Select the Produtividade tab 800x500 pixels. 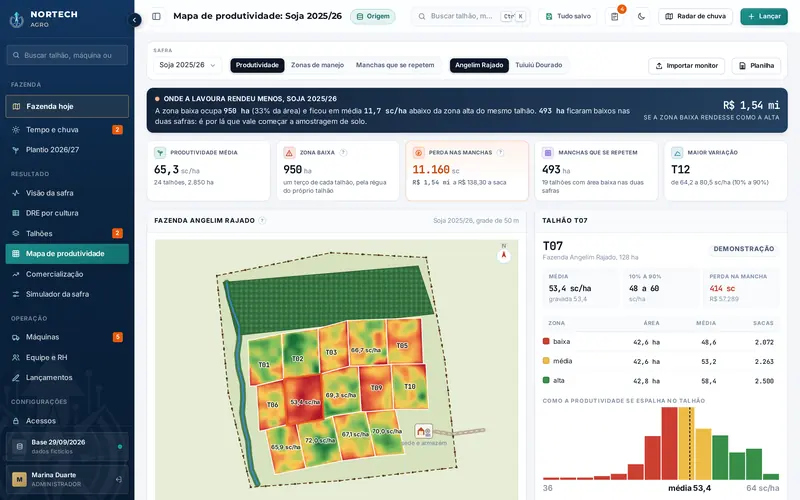pyautogui.click(x=257, y=65)
